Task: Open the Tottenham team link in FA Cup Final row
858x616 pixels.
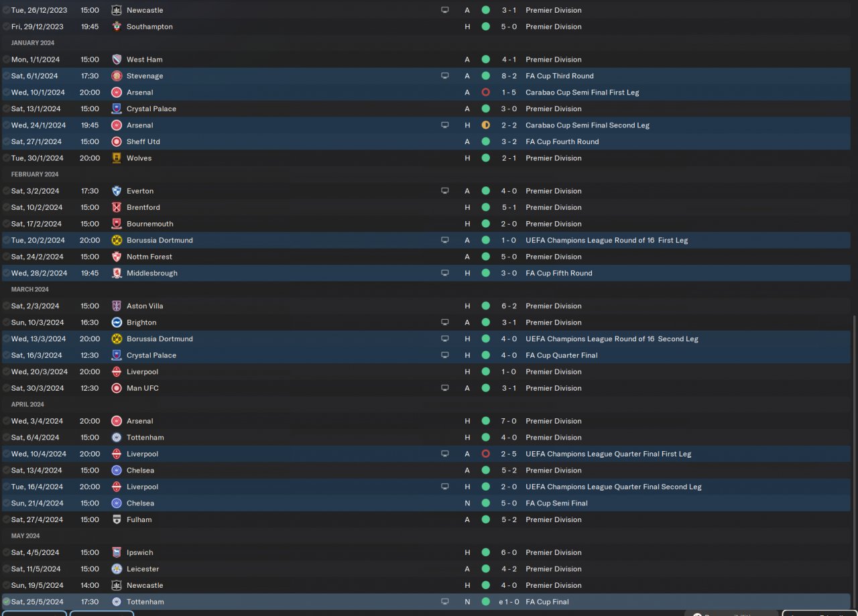Action: (145, 602)
